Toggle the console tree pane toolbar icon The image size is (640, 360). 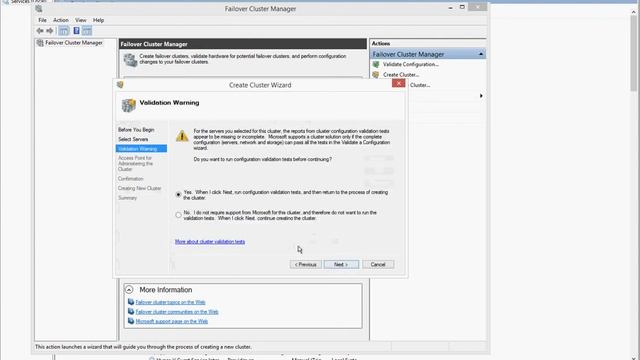(x=64, y=31)
